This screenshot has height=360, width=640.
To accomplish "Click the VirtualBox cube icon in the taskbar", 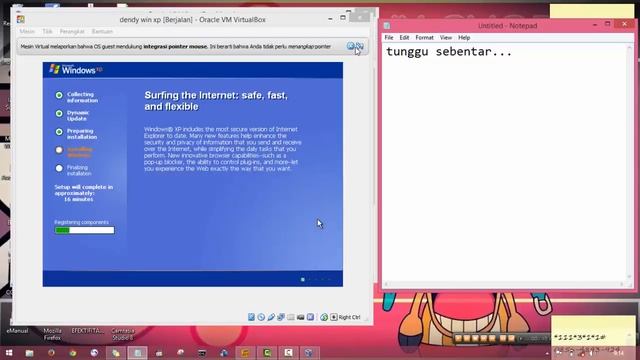I will tap(309, 353).
